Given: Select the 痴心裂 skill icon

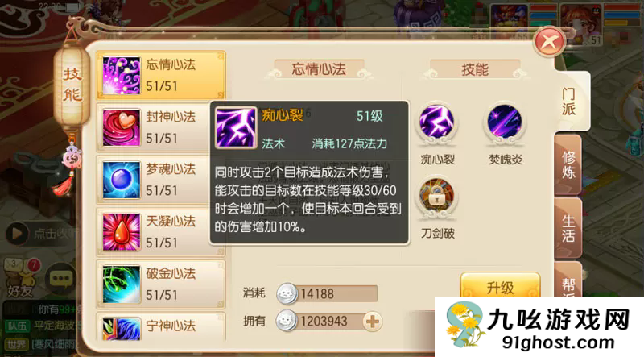Looking at the screenshot, I should pos(436,123).
